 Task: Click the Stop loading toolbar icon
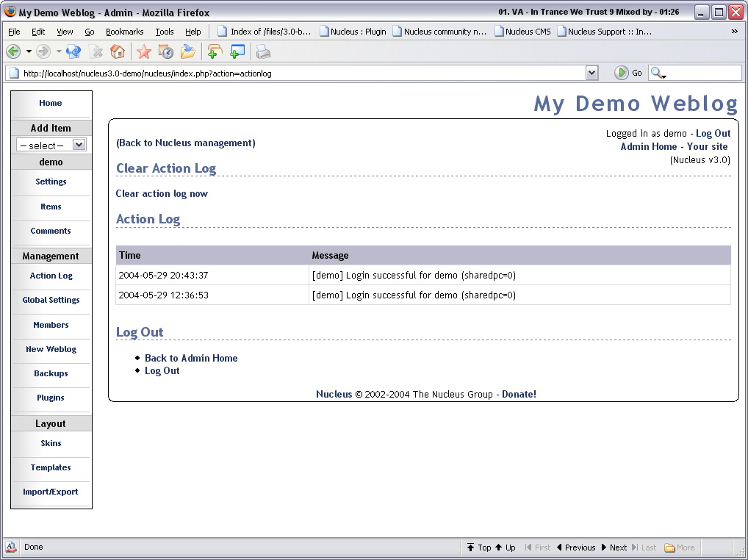[x=96, y=51]
